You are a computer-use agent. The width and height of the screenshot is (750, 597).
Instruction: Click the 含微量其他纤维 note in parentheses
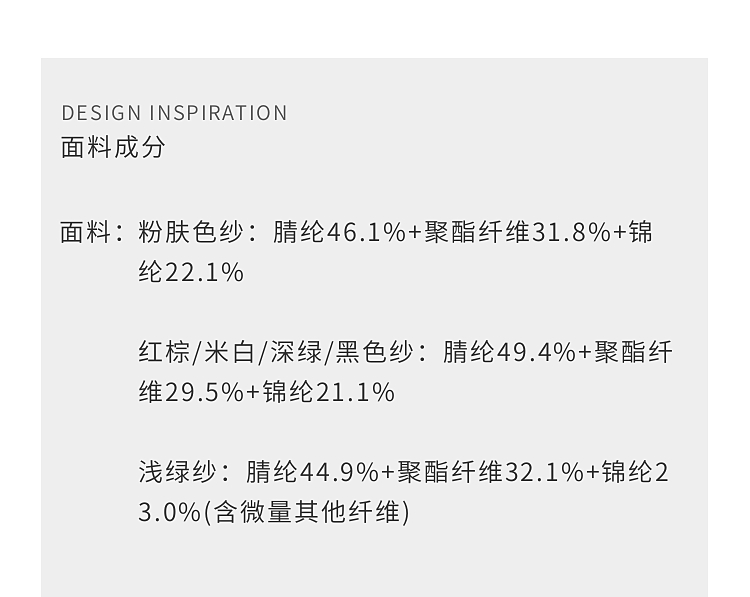[x=306, y=512]
